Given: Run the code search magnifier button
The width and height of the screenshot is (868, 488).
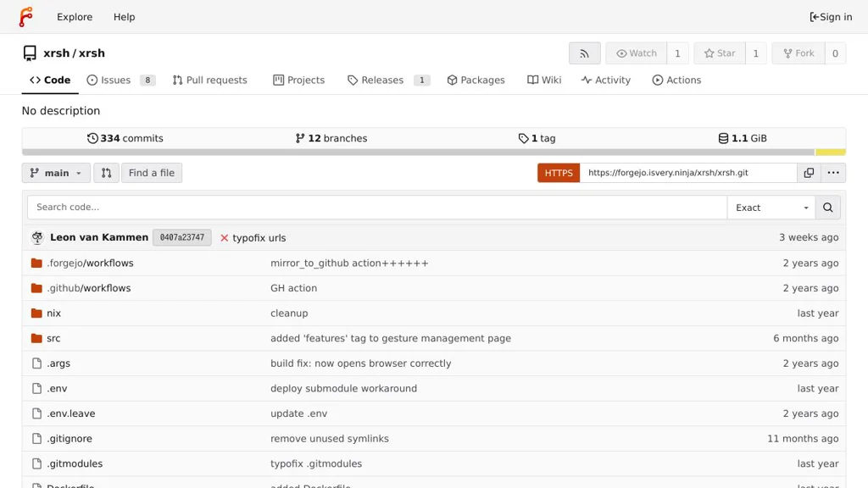Looking at the screenshot, I should [x=827, y=208].
